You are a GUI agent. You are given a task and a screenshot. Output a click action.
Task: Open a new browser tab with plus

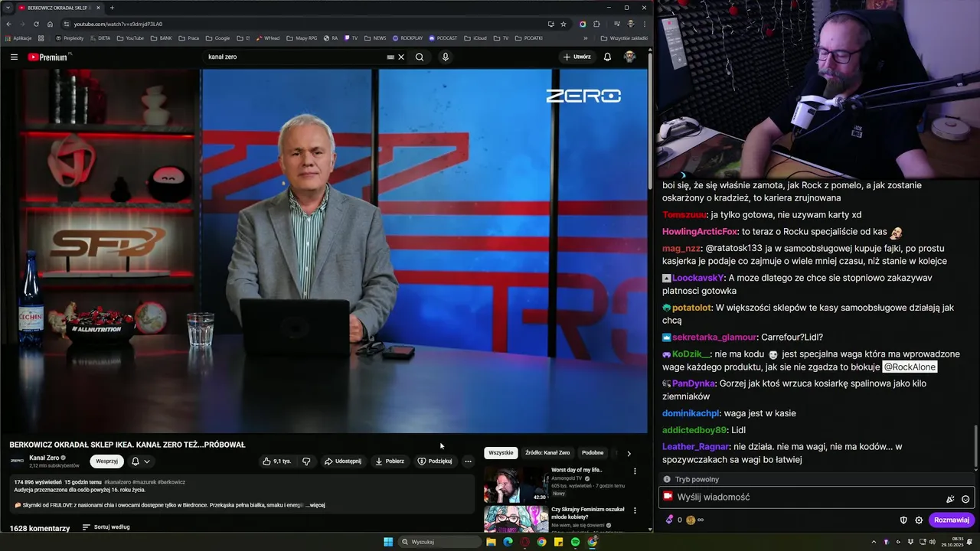(112, 8)
